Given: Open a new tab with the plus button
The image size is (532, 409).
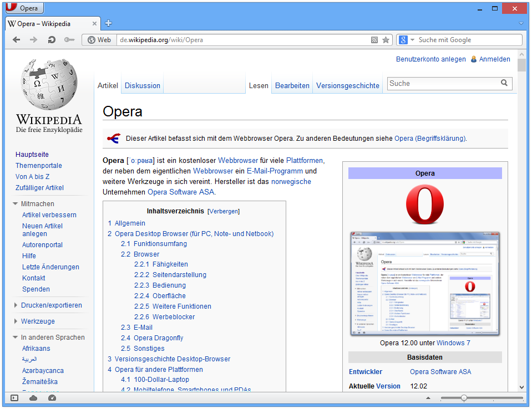Looking at the screenshot, I should click(x=109, y=23).
